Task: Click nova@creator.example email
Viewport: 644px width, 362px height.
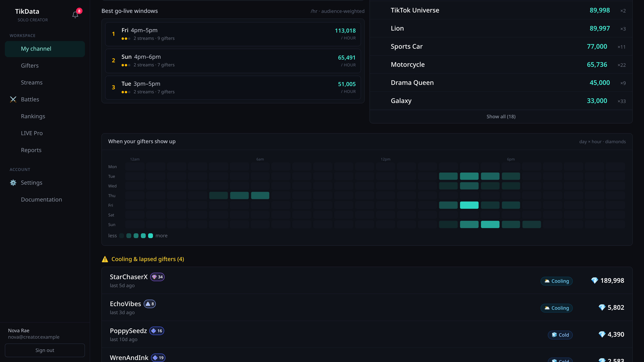Action: pos(34,337)
